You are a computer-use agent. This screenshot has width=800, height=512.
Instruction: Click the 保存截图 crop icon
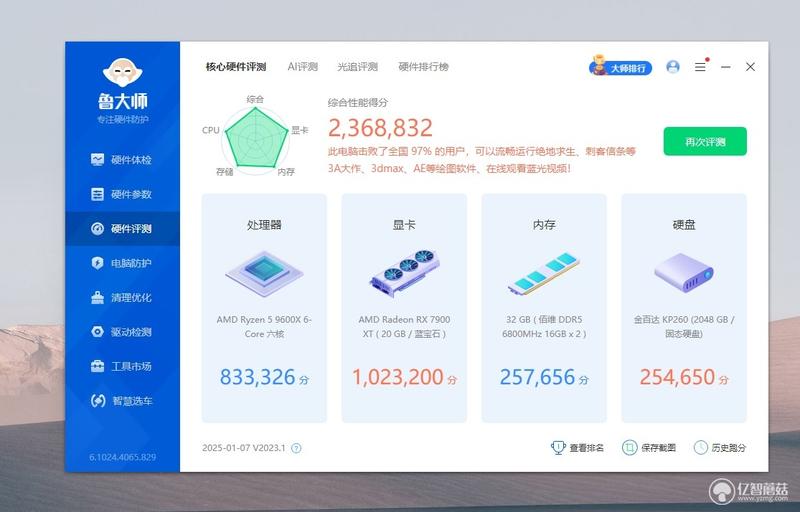point(630,448)
